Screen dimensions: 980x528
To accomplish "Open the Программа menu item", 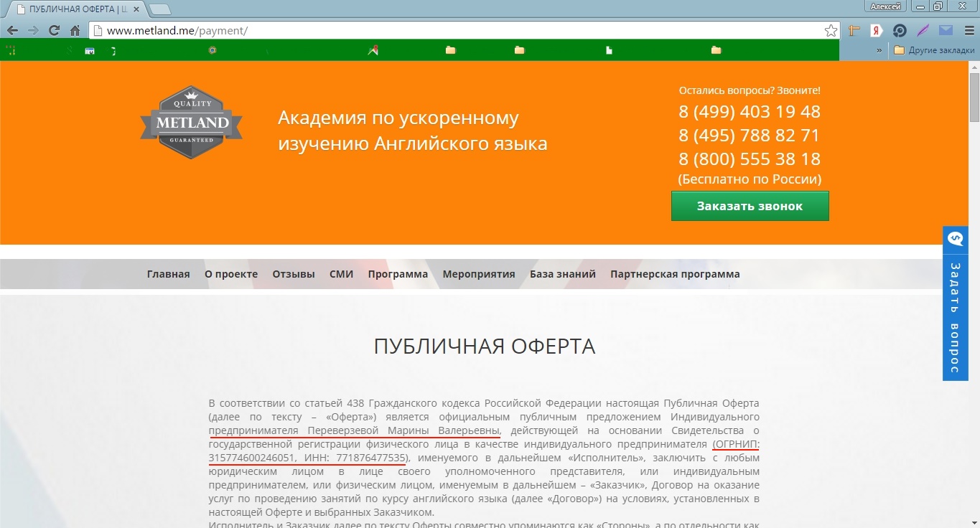I will point(398,274).
